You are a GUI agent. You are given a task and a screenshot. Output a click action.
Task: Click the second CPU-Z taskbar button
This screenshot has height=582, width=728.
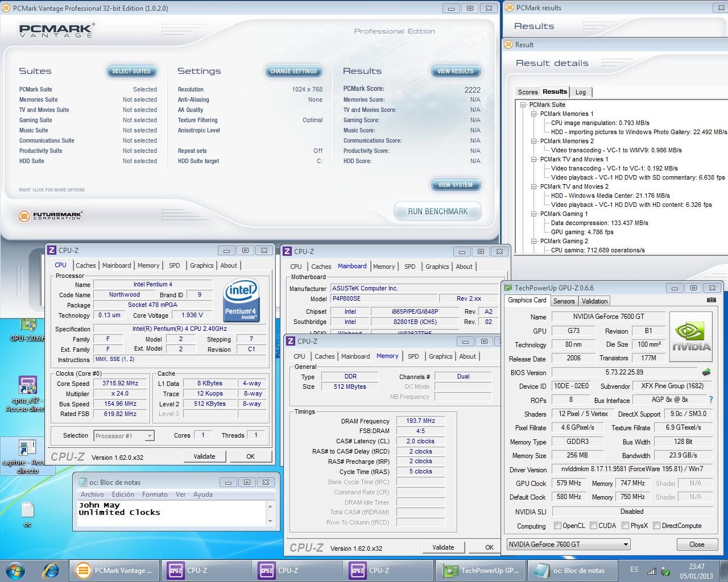296,570
